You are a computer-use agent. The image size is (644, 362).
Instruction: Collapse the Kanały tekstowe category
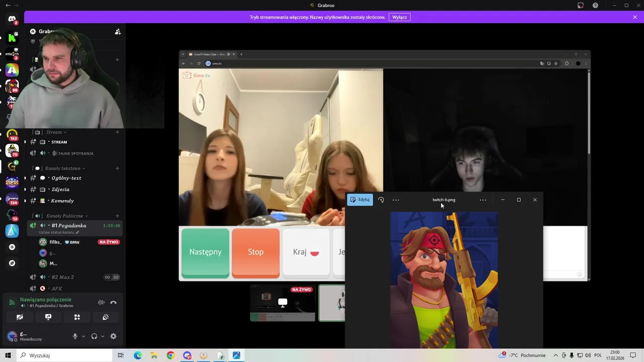point(59,168)
